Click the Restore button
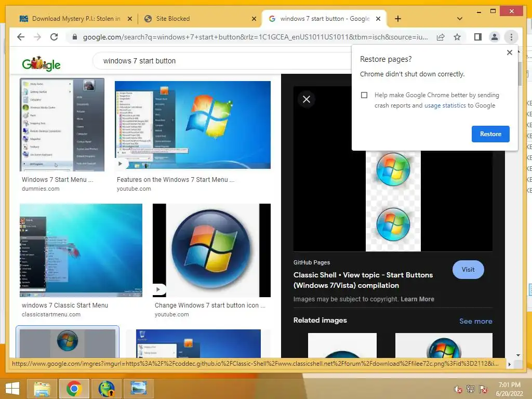This screenshot has height=399, width=532. click(x=490, y=134)
